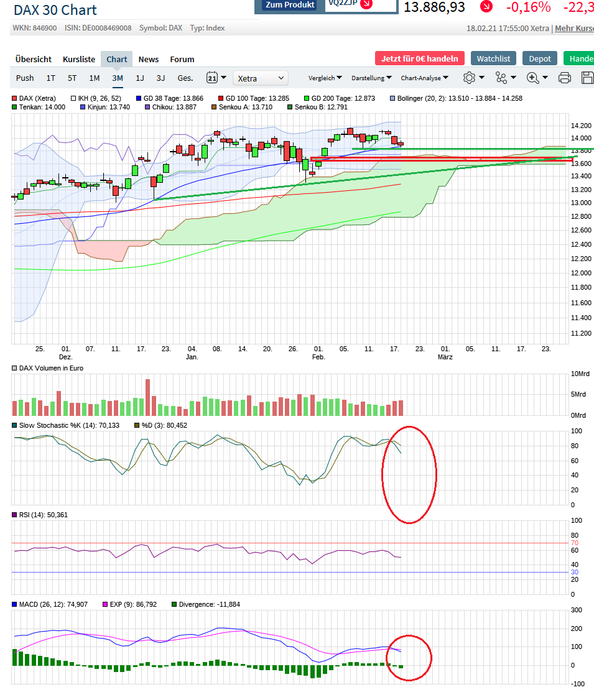Click the zoom magnifier icon
This screenshot has height=700, width=594.
(532, 78)
